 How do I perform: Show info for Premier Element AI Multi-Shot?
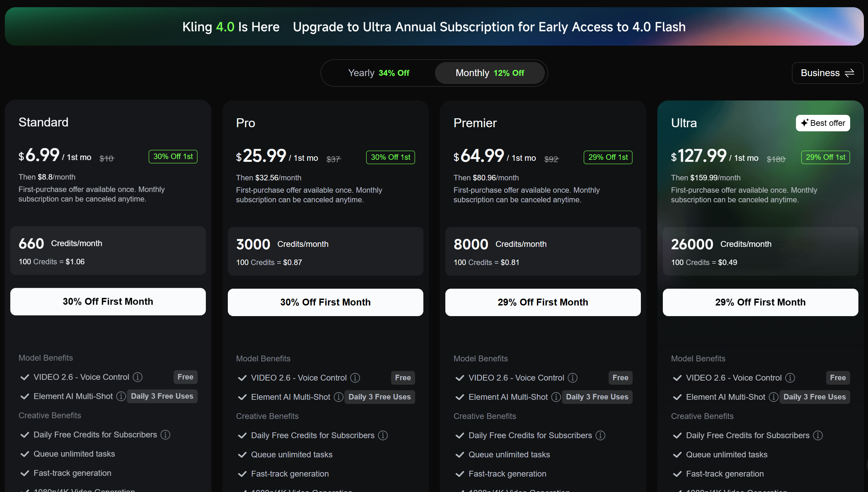[556, 397]
